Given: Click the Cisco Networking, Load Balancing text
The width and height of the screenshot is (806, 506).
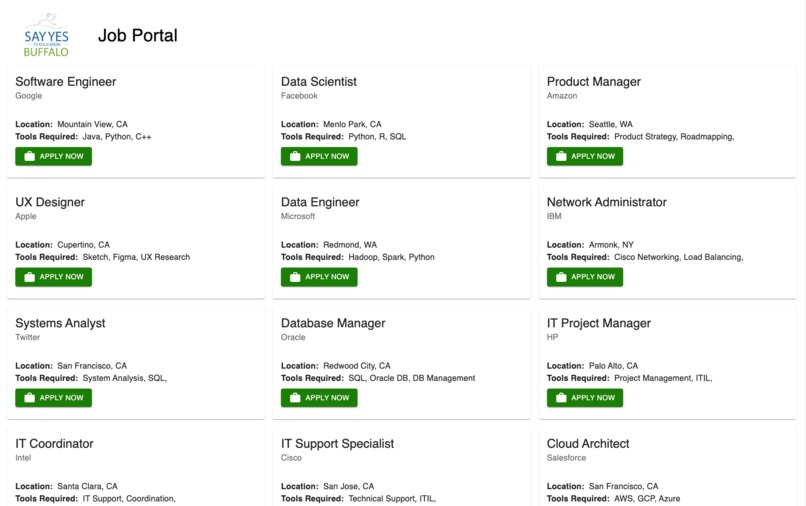Looking at the screenshot, I should pos(679,257).
